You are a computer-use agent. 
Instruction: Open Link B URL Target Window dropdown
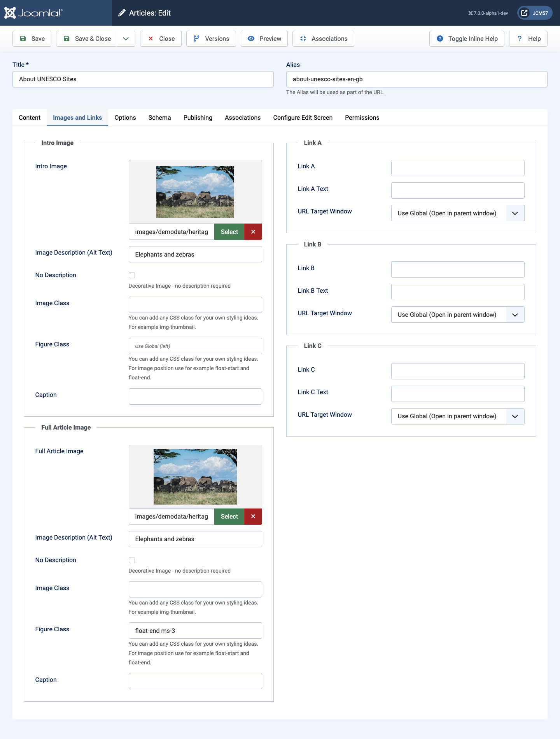pyautogui.click(x=458, y=314)
